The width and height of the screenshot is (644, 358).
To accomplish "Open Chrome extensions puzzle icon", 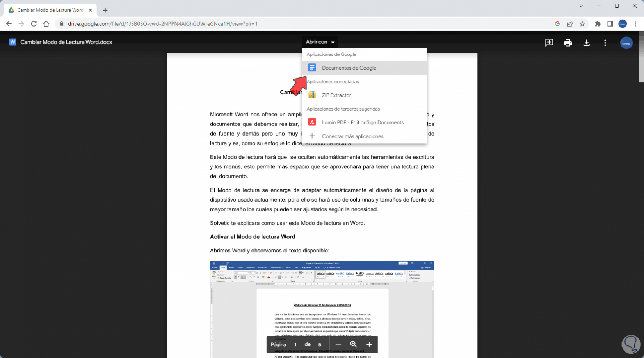I will [x=598, y=24].
